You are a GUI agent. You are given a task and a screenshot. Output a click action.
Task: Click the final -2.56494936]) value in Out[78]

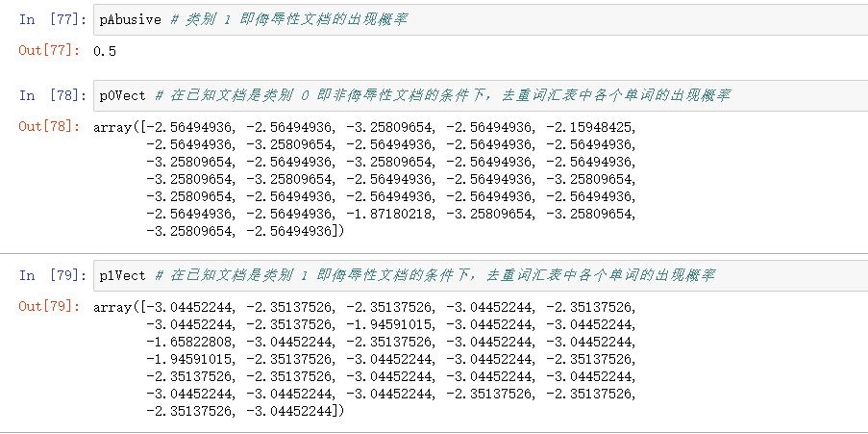click(295, 232)
